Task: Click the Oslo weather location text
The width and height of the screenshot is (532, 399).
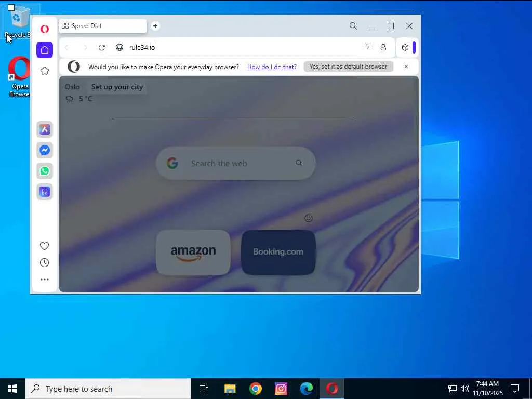Action: [72, 87]
